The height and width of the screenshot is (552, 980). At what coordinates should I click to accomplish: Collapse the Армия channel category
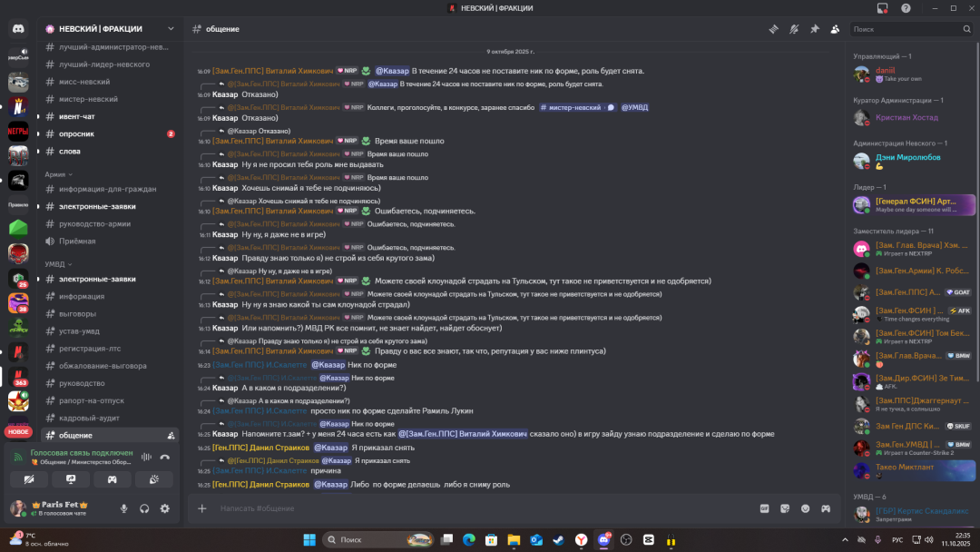click(x=56, y=173)
